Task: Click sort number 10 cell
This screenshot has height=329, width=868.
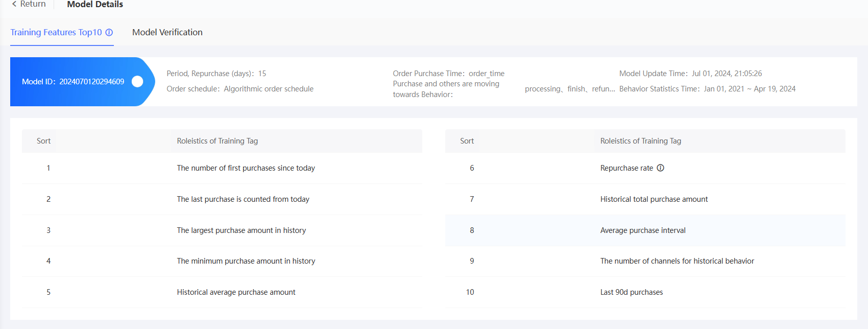Action: [x=470, y=292]
